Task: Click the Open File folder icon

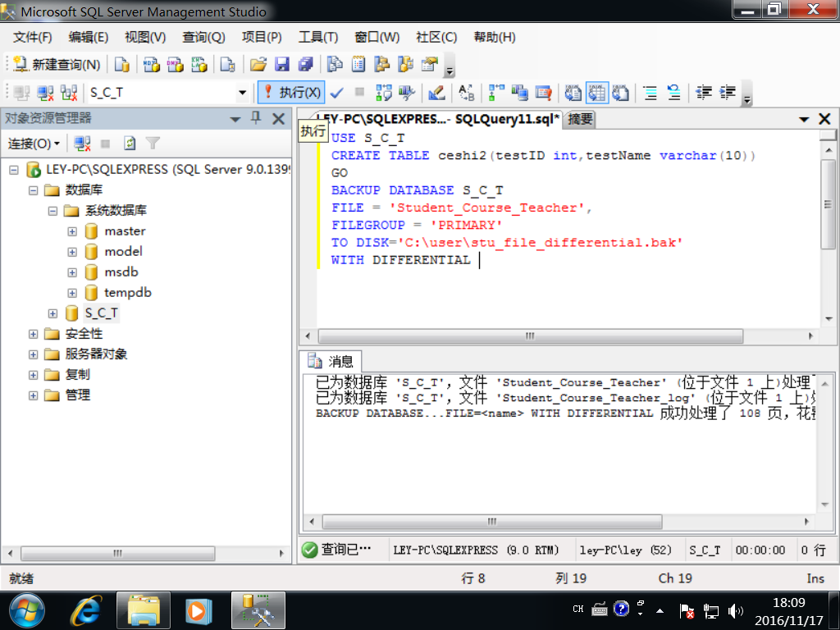Action: click(258, 65)
